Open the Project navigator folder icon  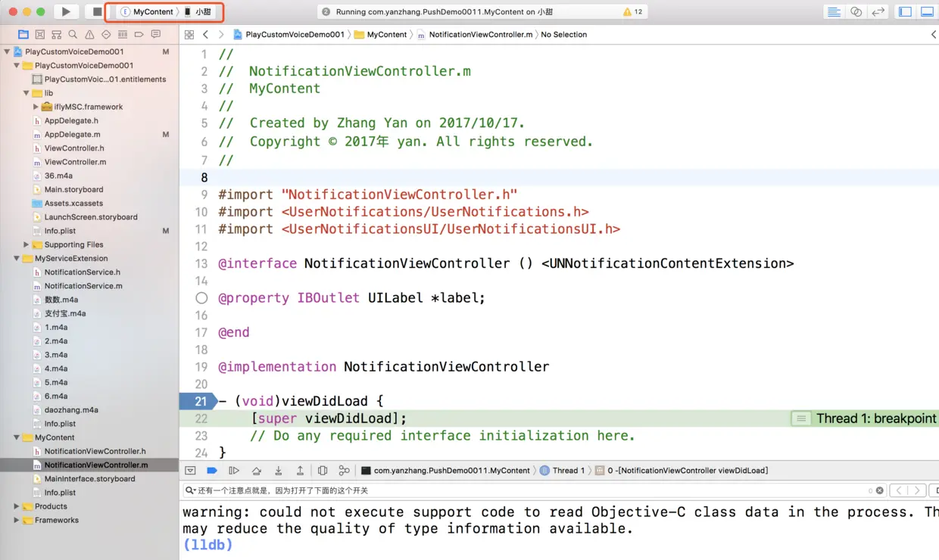click(x=23, y=35)
